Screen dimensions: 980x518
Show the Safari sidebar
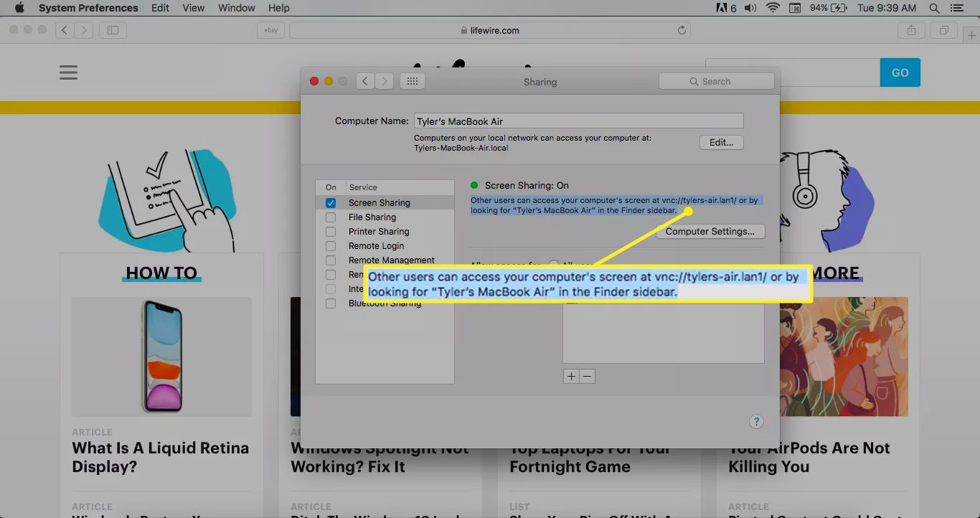[113, 30]
